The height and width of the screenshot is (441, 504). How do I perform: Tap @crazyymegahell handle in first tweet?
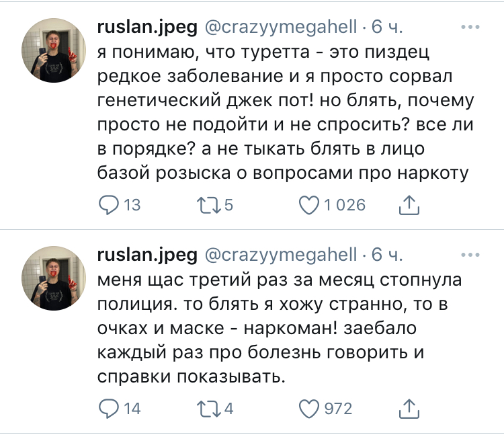[x=280, y=28]
